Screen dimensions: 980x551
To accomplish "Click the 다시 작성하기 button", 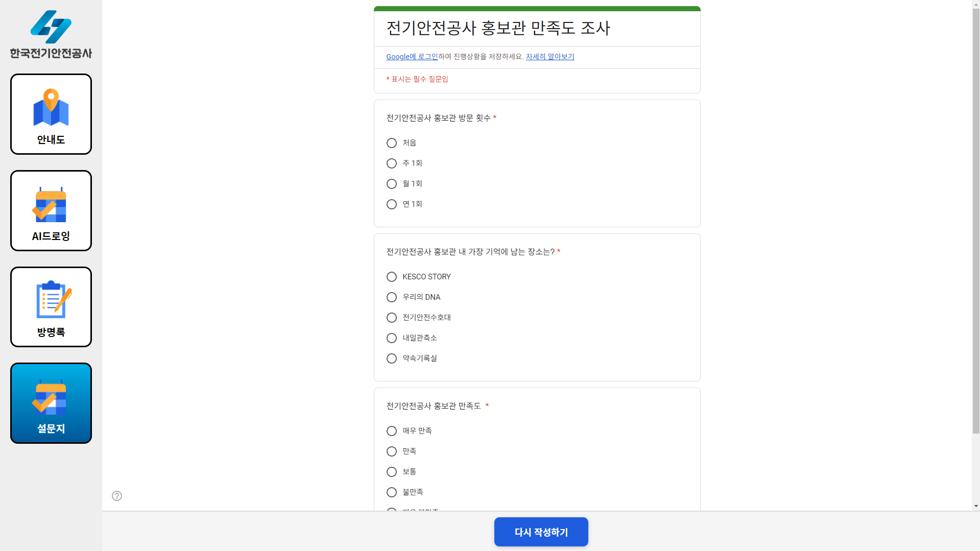I will point(541,532).
